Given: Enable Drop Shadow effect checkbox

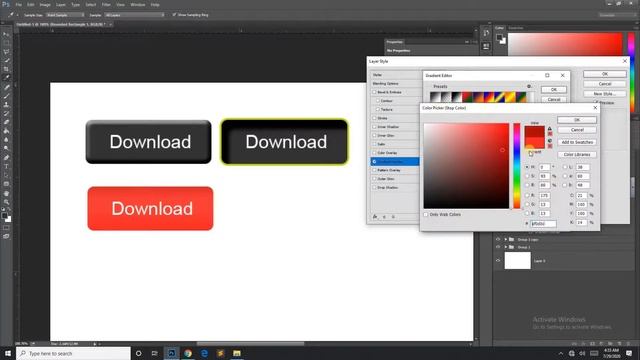Looking at the screenshot, I should 374,187.
